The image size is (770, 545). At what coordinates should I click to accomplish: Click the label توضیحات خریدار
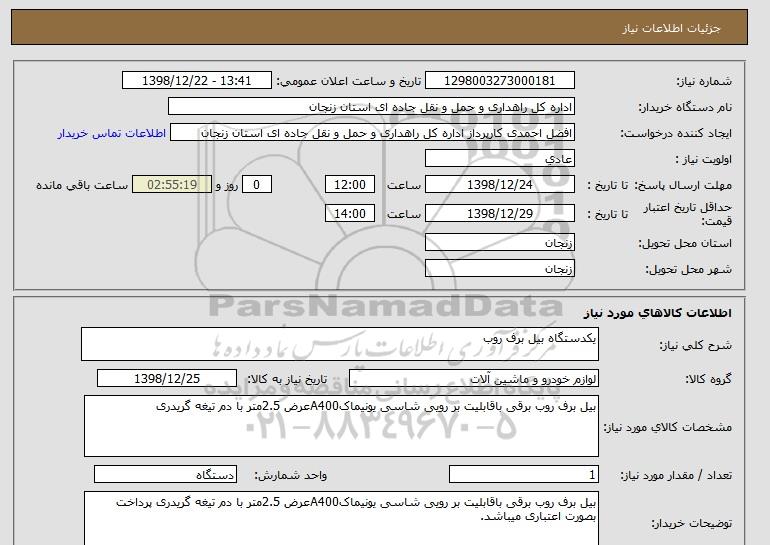click(x=692, y=524)
